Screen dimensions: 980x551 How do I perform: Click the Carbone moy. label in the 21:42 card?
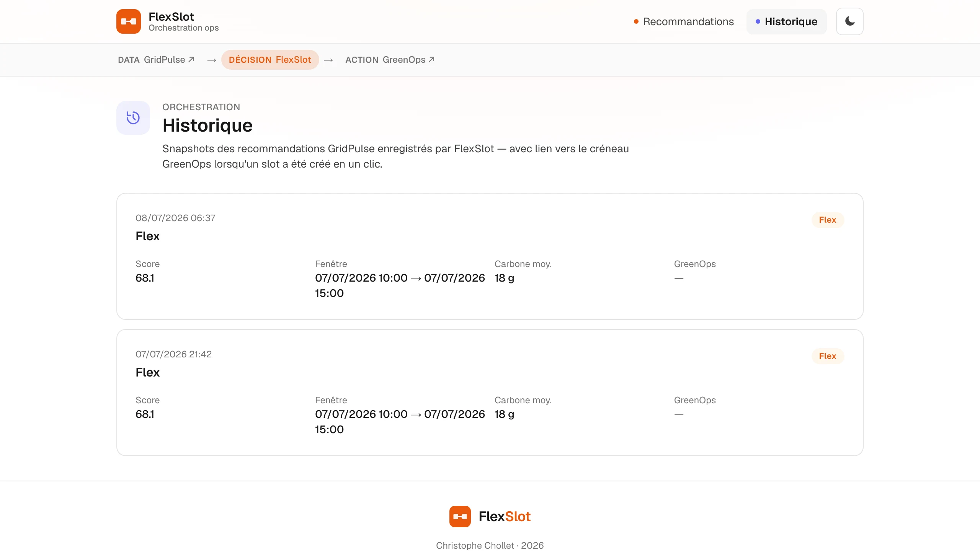[x=523, y=400]
